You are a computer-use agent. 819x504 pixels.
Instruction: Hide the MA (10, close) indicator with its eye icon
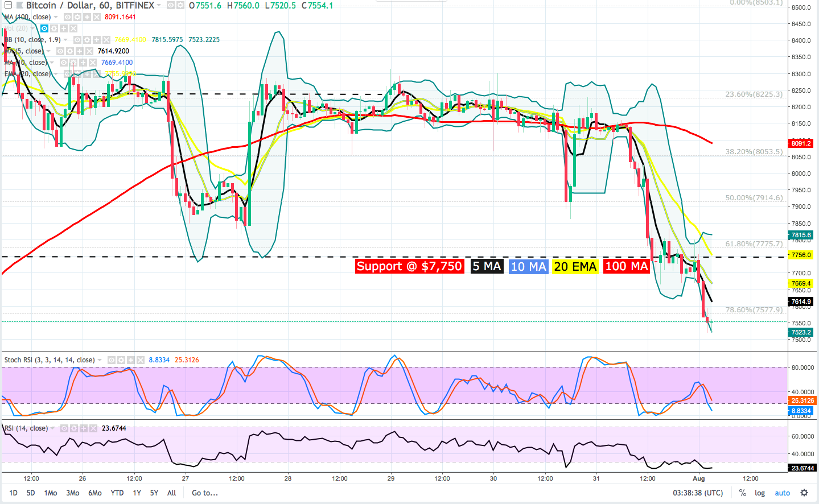(x=64, y=63)
